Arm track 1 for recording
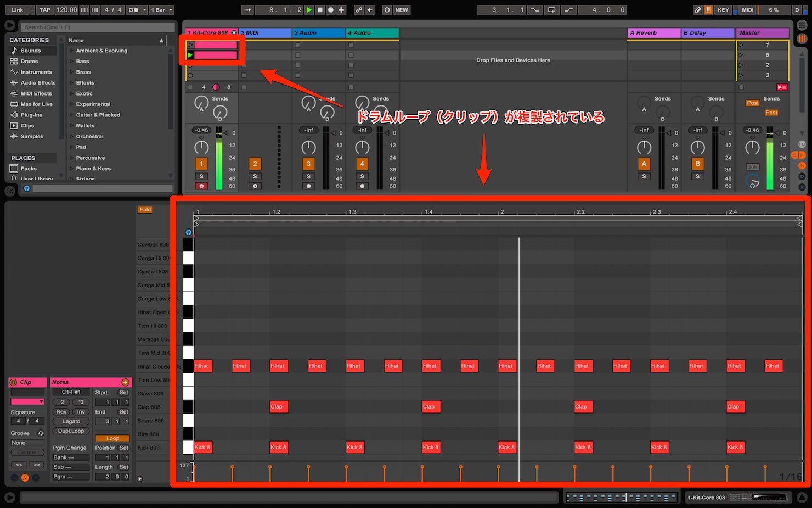Image resolution: width=812 pixels, height=508 pixels. (x=201, y=186)
